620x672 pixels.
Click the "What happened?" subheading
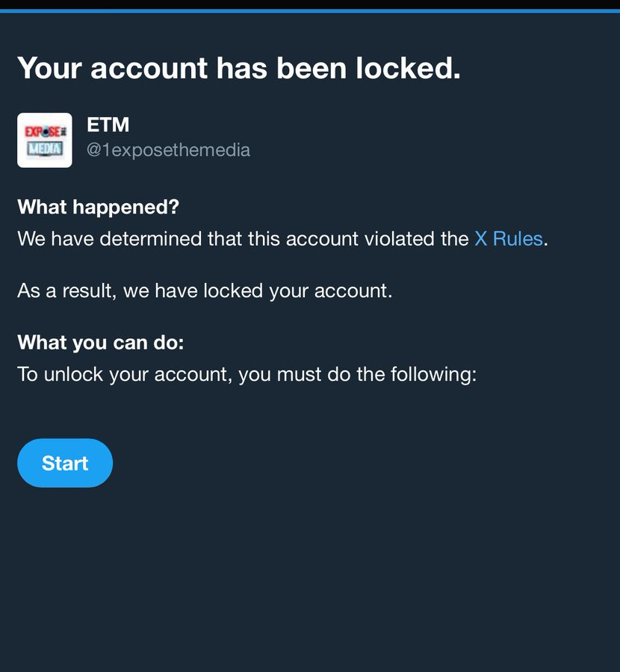tap(98, 207)
